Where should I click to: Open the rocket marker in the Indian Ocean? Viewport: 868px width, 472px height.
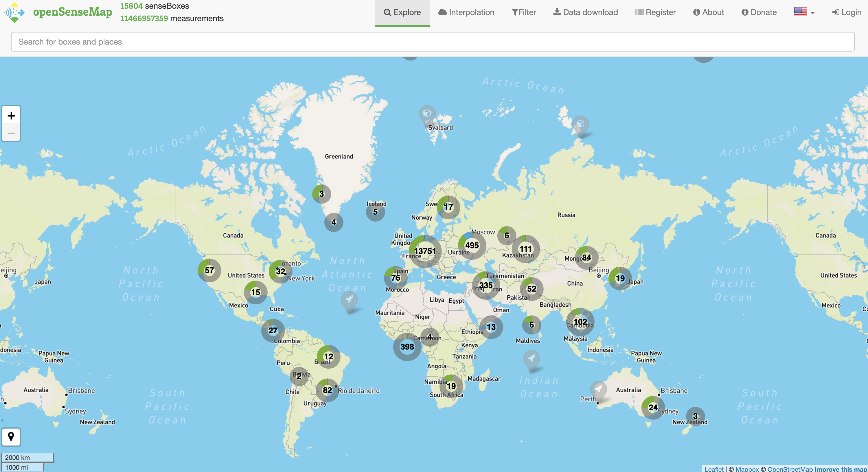[x=532, y=361]
